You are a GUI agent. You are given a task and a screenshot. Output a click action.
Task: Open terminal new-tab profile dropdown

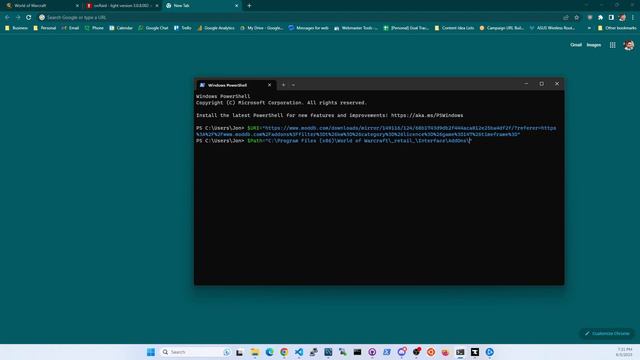pyautogui.click(x=293, y=85)
